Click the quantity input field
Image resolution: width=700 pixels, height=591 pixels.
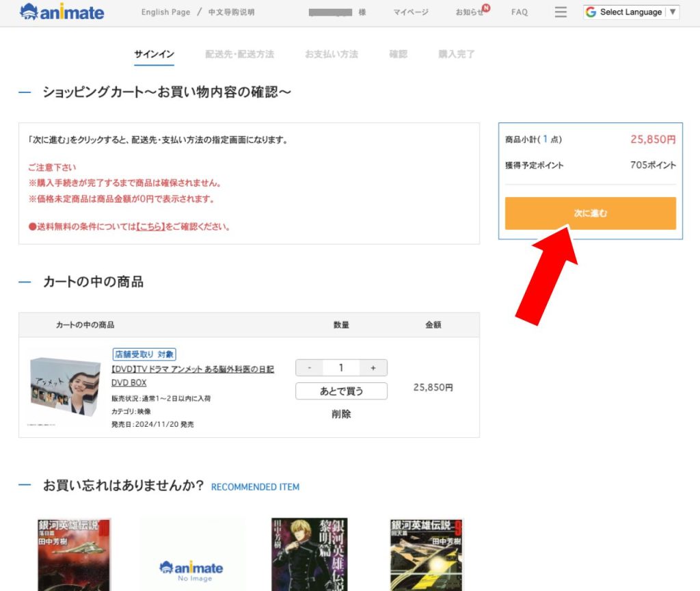(x=341, y=368)
